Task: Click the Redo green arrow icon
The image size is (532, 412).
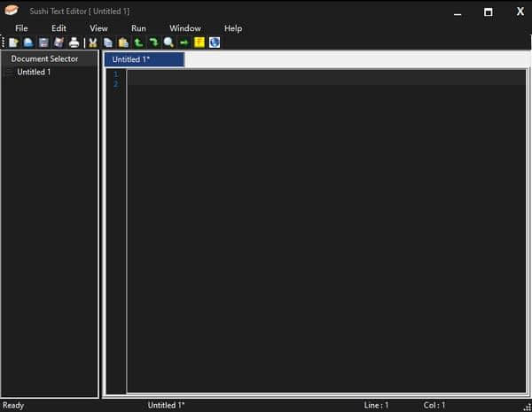Action: 153,43
